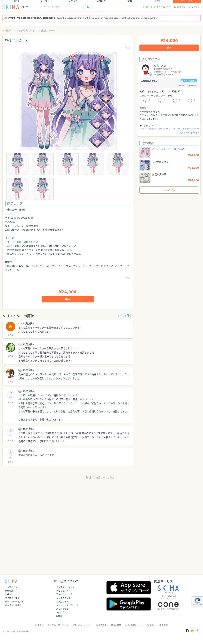Select the second thumbnail in second row

[43, 189]
